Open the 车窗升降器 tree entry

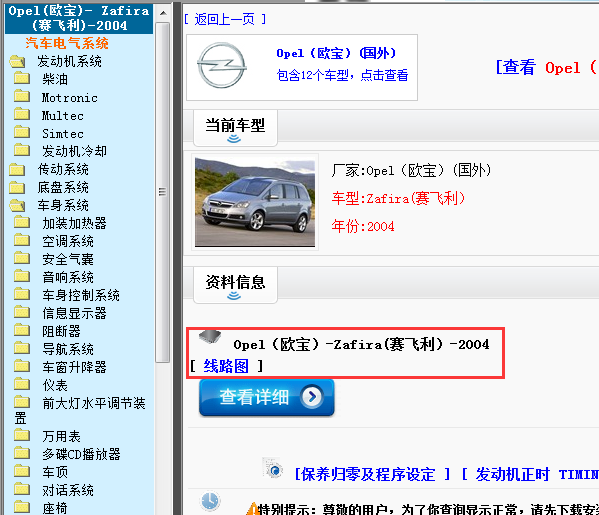74,367
